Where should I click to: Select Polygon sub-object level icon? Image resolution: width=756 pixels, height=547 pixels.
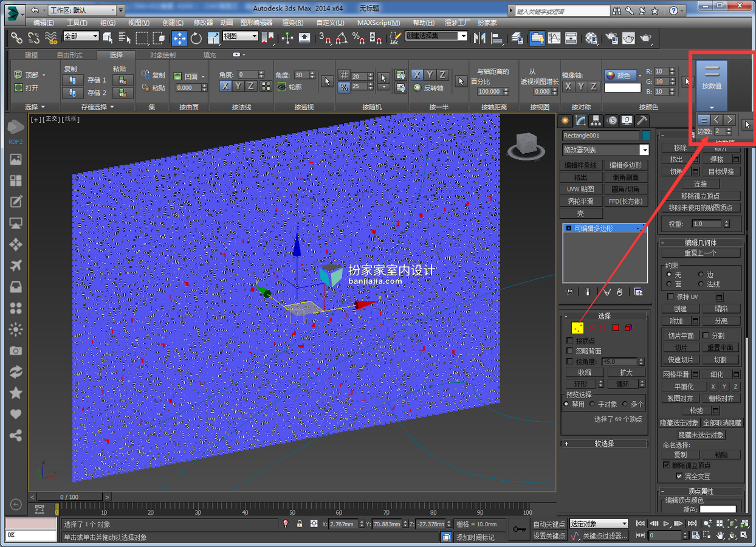pyautogui.click(x=616, y=328)
